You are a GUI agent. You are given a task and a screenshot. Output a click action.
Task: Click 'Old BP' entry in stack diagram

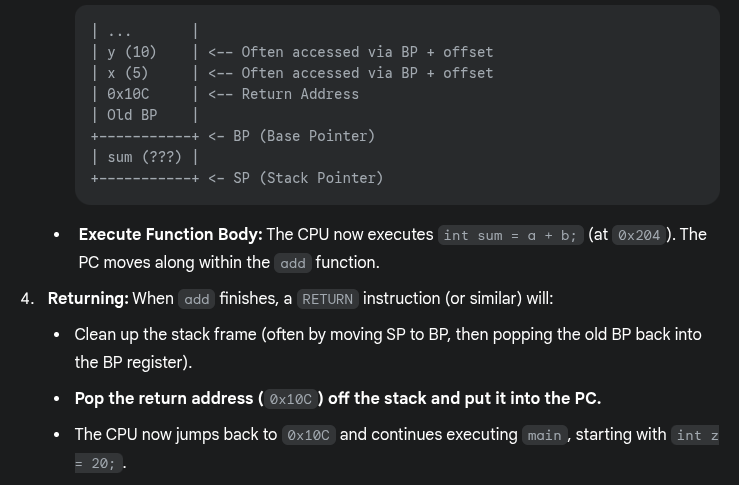tap(132, 115)
